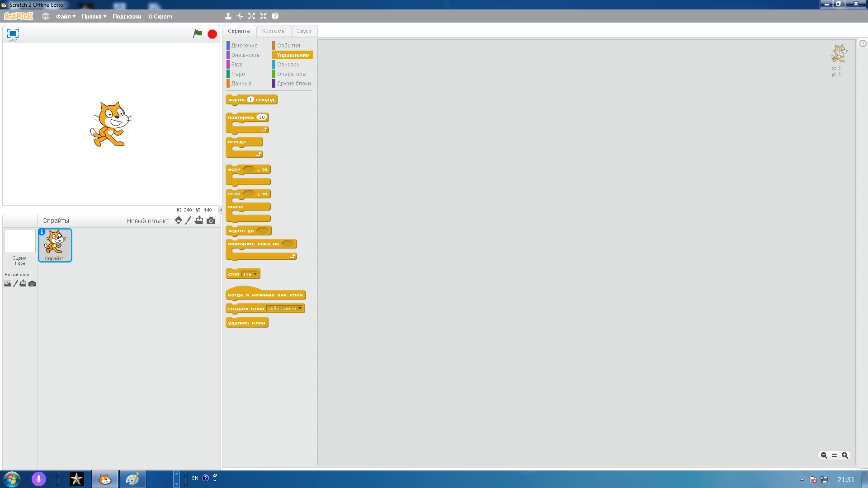Screen dimensions: 868x488
Task: Click seconds field in ждать block
Action: pyautogui.click(x=250, y=99)
